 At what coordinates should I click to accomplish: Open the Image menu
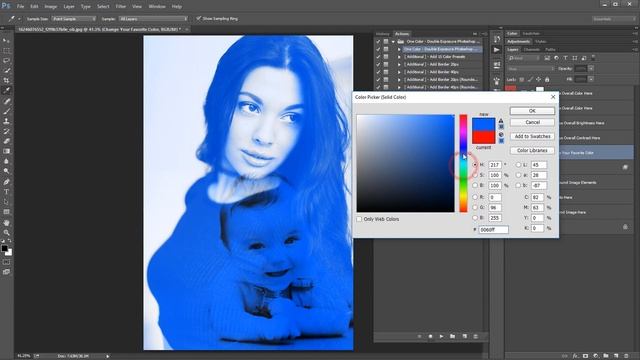[x=51, y=7]
